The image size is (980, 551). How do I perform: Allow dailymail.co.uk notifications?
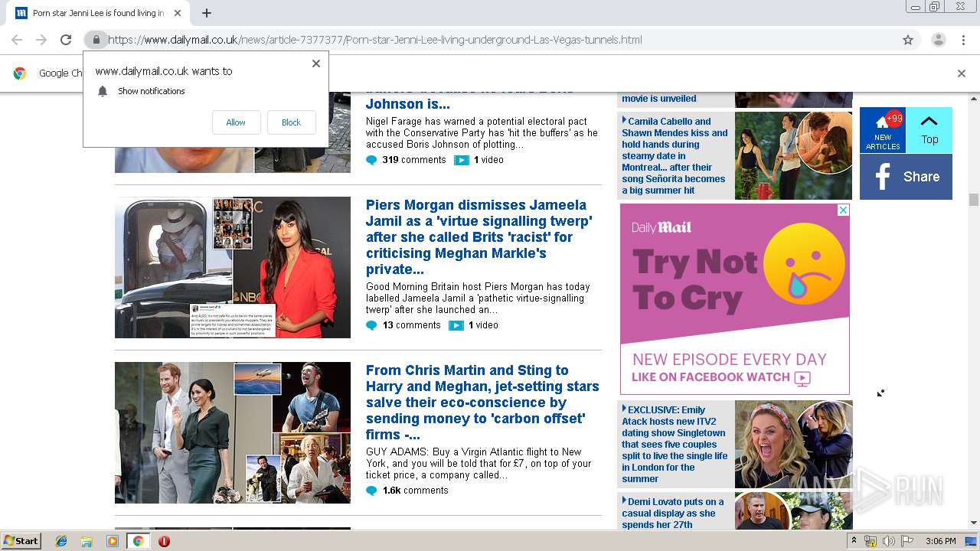point(236,122)
